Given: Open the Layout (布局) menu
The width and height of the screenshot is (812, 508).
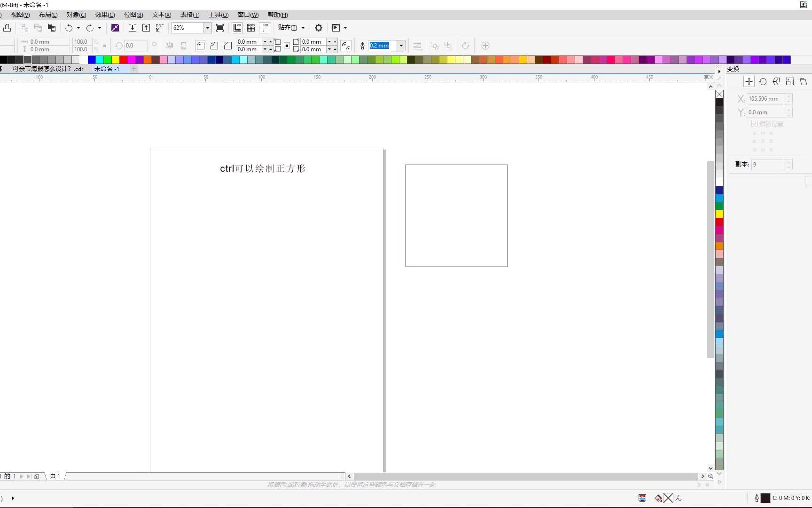Looking at the screenshot, I should tap(48, 15).
